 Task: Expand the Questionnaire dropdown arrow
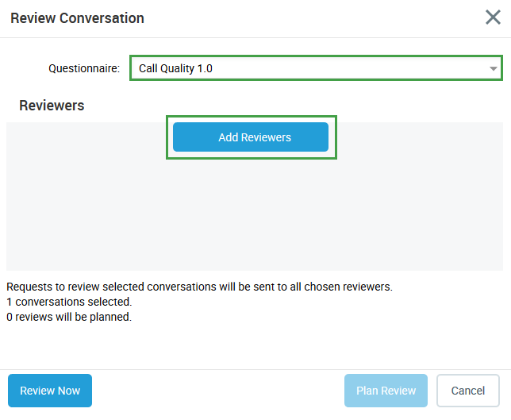(494, 69)
